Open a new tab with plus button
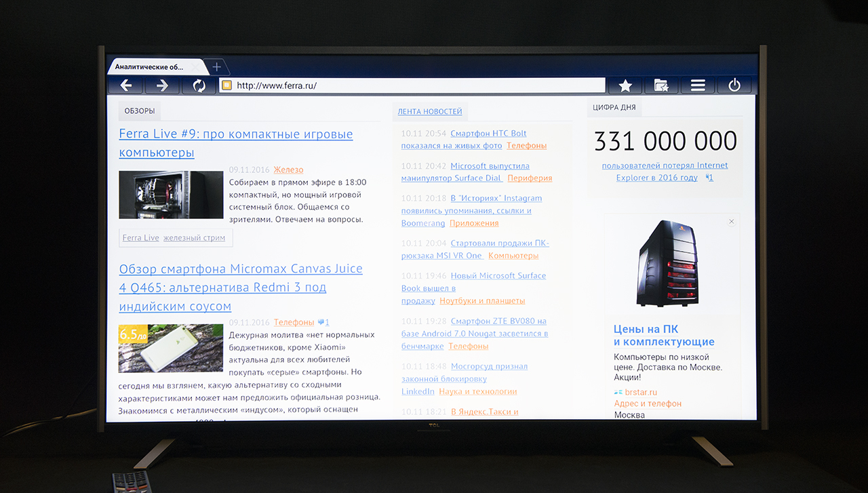 pos(217,66)
